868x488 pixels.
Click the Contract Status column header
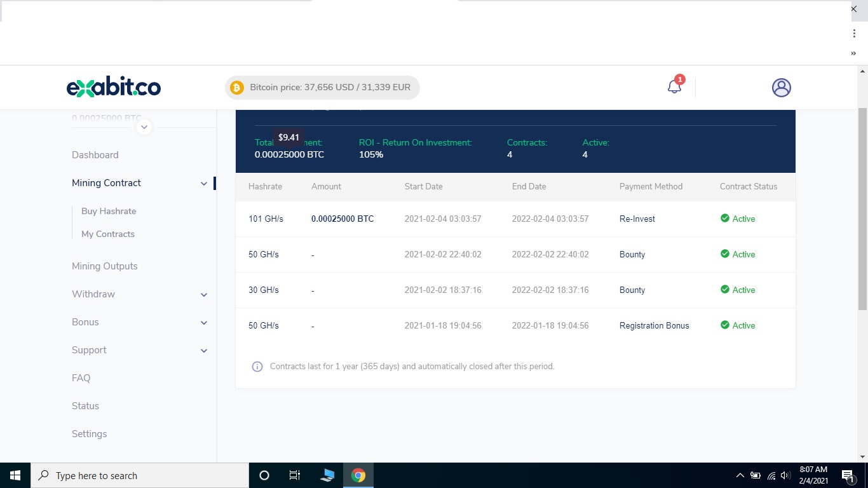pos(749,186)
